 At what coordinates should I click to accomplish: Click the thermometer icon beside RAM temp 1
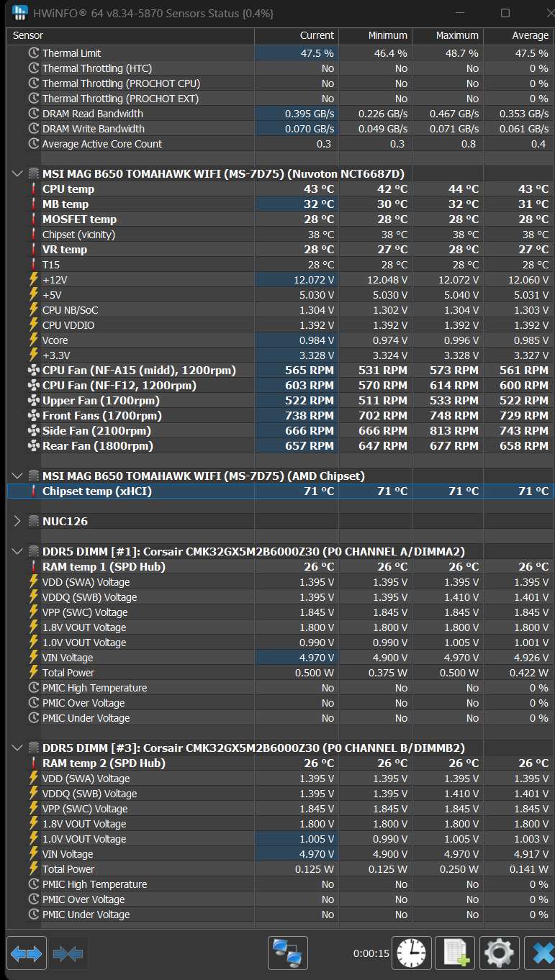tap(34, 567)
